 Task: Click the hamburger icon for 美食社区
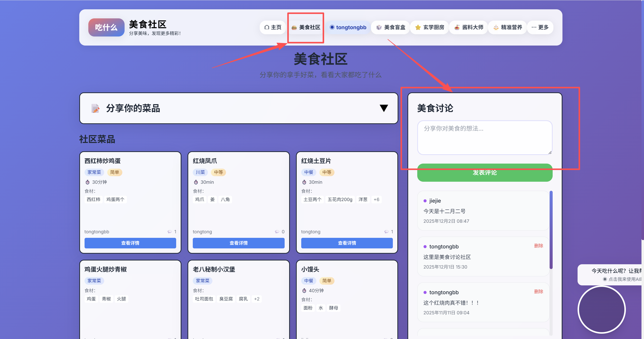click(x=294, y=27)
